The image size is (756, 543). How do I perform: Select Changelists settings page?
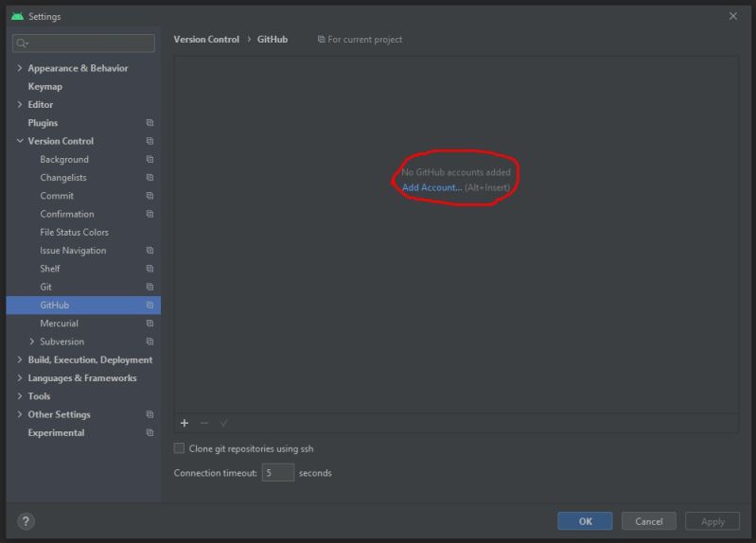pos(63,178)
